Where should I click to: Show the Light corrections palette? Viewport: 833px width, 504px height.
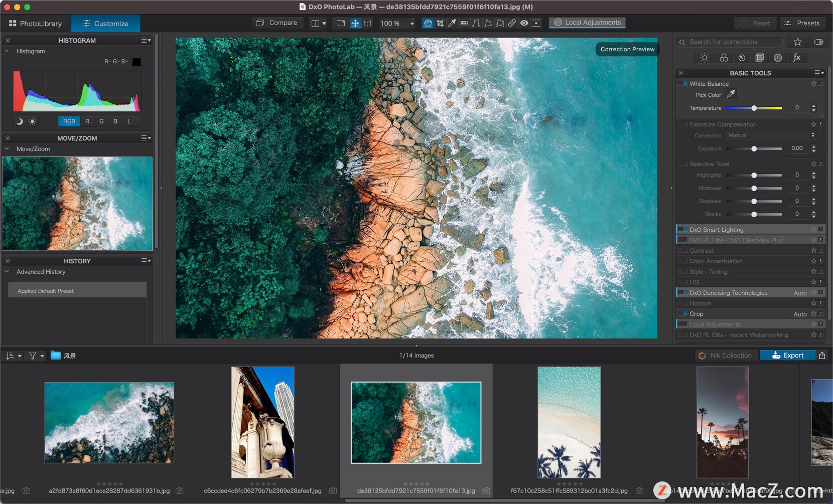click(705, 58)
